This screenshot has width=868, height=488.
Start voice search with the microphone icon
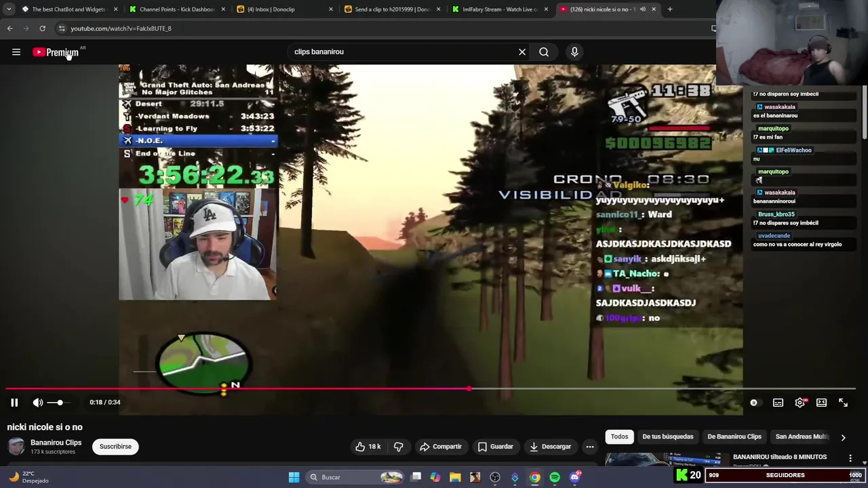click(x=574, y=52)
